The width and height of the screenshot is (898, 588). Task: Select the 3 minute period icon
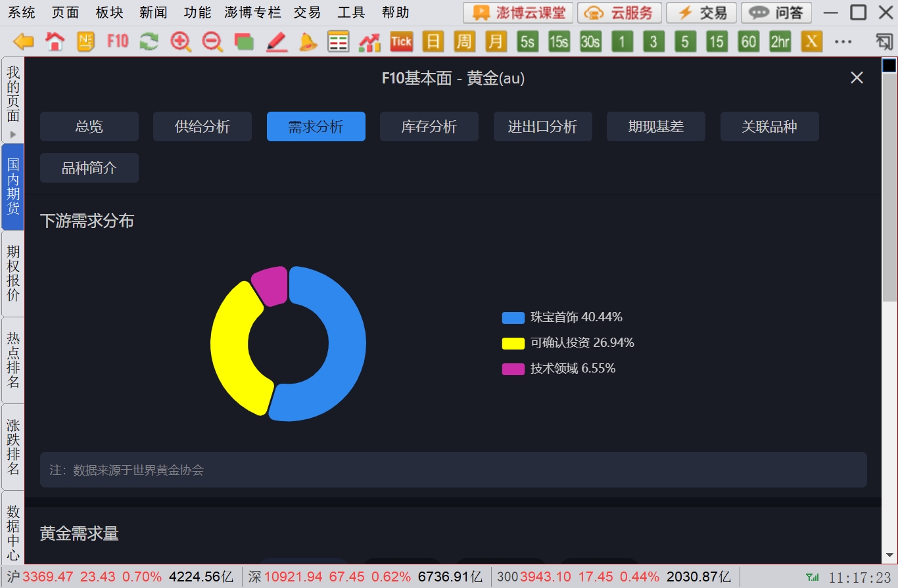click(653, 42)
